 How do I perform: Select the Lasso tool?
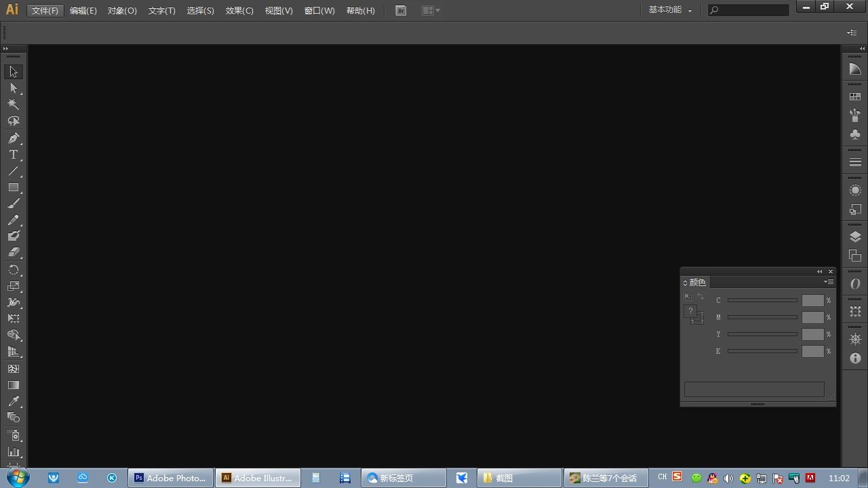[14, 121]
